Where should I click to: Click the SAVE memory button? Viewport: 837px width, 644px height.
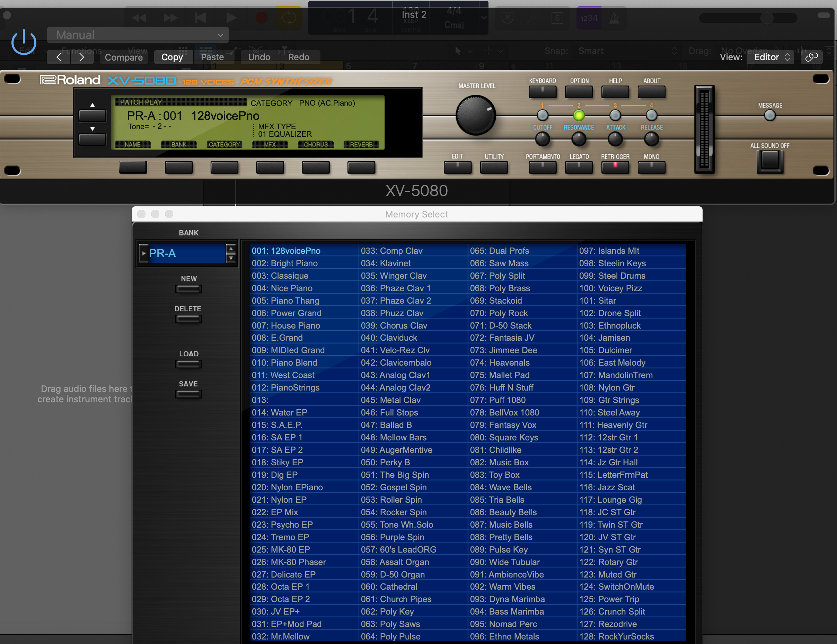188,394
